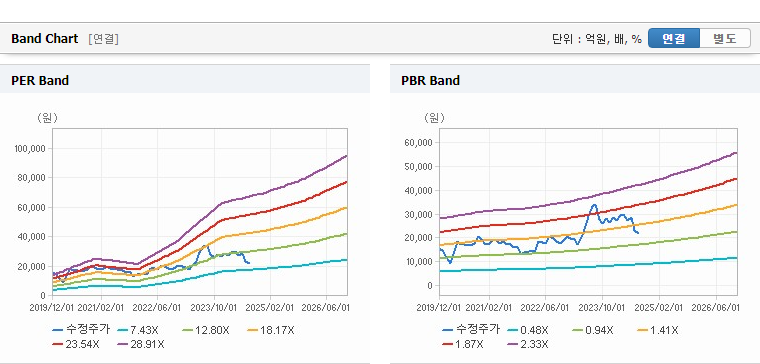Click the Band Chart heading
This screenshot has height=364, width=760.
(45, 39)
